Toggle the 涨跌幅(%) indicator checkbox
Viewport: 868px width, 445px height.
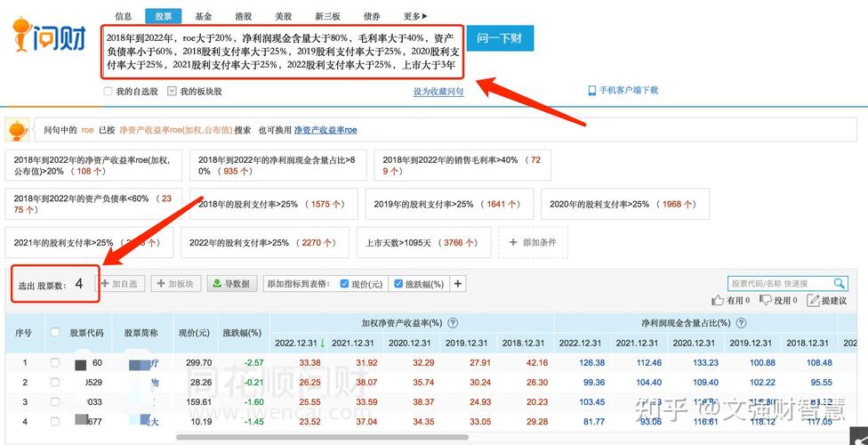[x=398, y=284]
